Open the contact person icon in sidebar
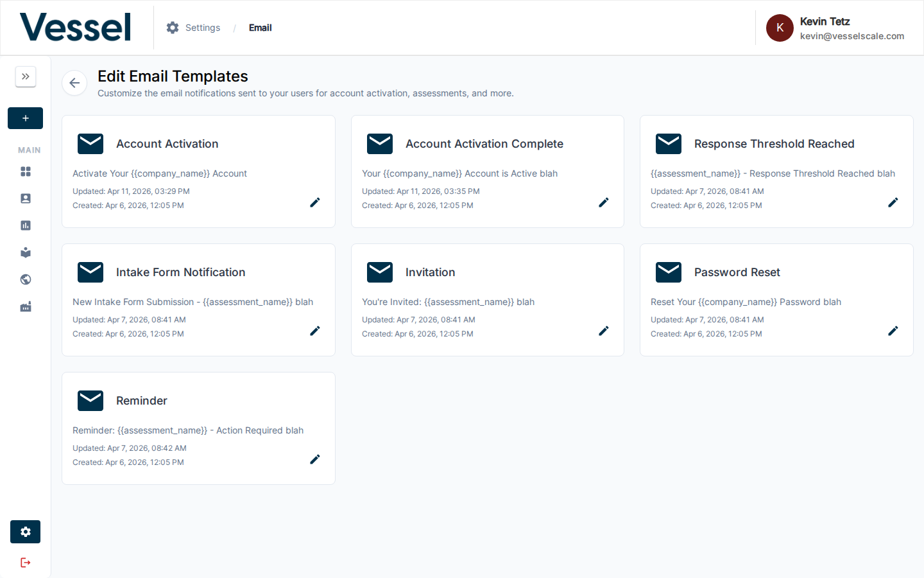Screen dimensions: 924x578 coord(26,198)
